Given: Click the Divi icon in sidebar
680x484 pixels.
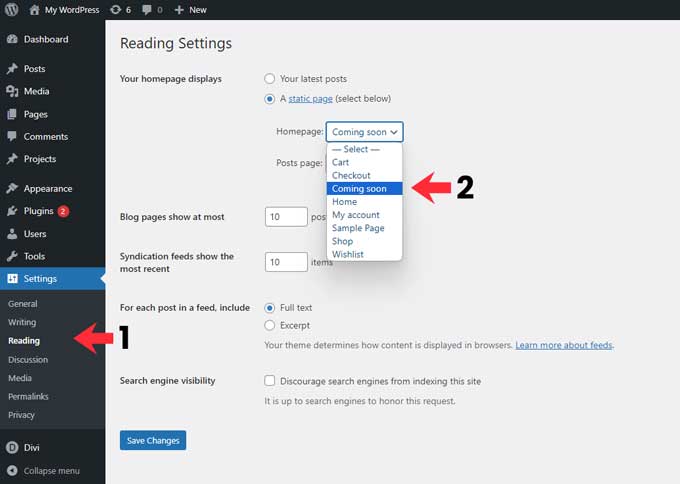Looking at the screenshot, I should coord(12,448).
